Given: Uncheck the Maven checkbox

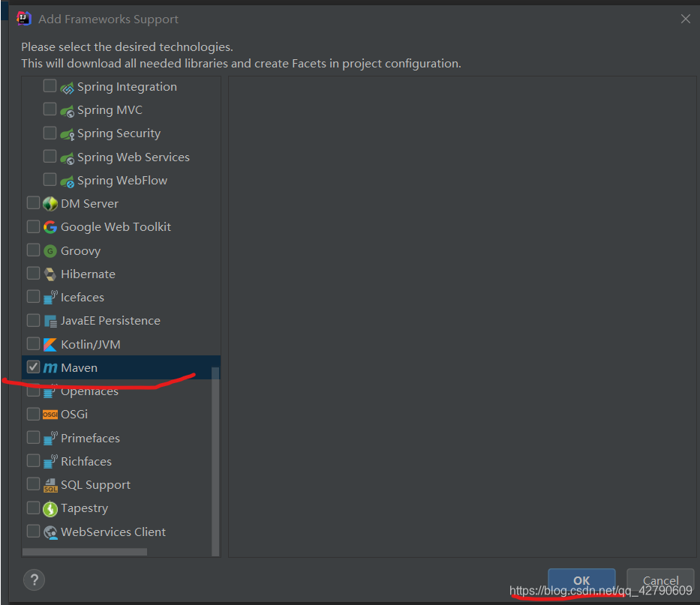Looking at the screenshot, I should (x=33, y=367).
